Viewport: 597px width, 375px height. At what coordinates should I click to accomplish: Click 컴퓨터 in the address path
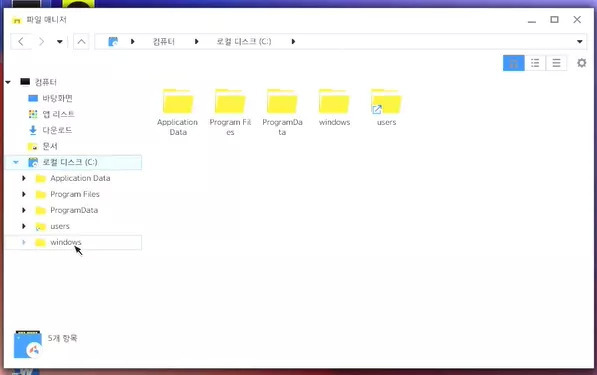[164, 41]
